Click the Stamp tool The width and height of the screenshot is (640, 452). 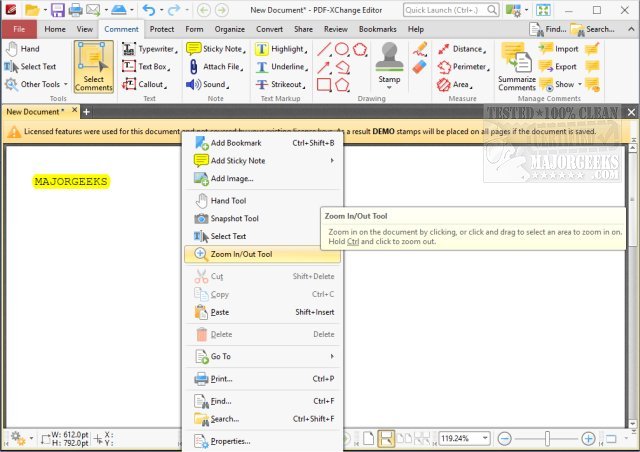(x=389, y=61)
